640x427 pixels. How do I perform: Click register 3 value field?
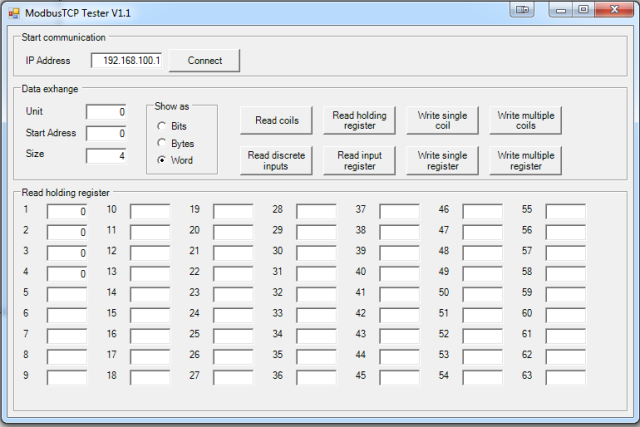[67, 253]
